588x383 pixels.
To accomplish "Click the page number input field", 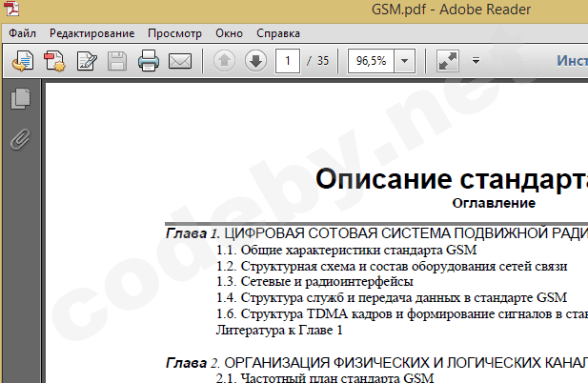I will pos(287,62).
